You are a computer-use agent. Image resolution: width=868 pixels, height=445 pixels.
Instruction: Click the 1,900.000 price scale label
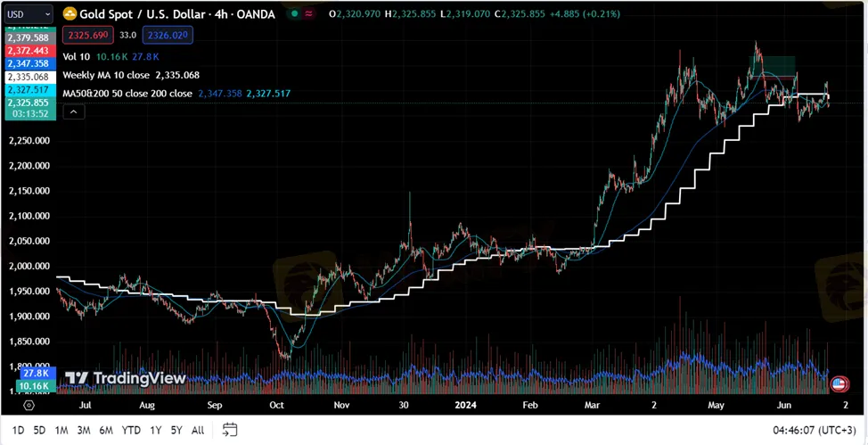click(30, 317)
